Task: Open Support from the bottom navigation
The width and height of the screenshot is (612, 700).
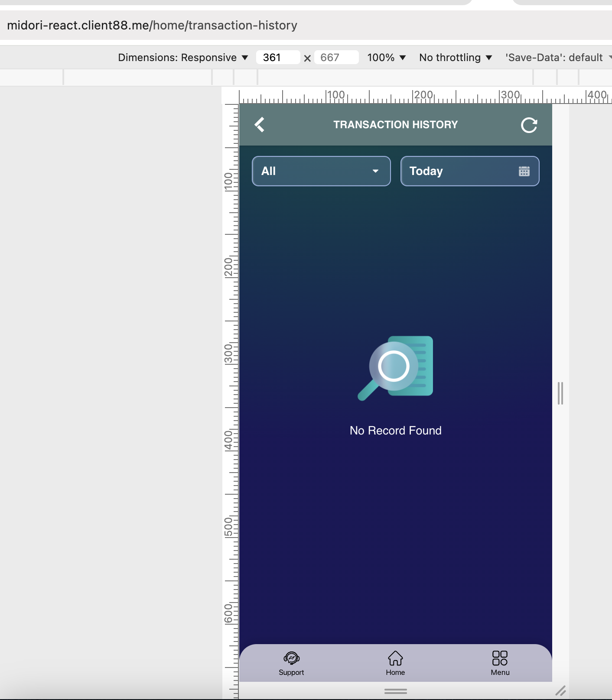Action: [x=291, y=663]
